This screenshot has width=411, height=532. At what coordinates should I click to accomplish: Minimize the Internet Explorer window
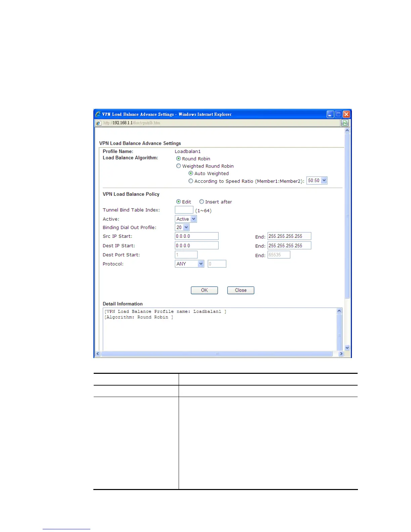point(330,114)
